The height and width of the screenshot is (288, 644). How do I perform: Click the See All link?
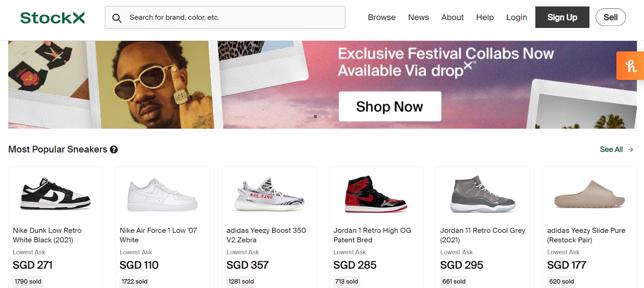point(611,150)
